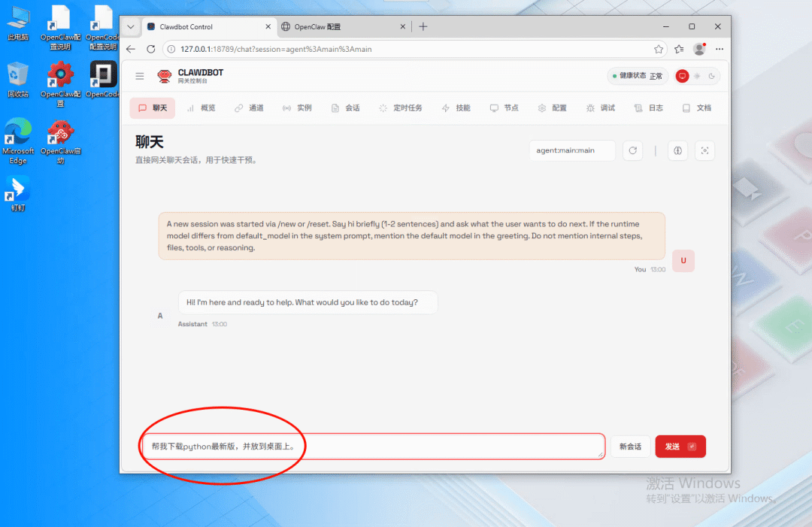Image resolution: width=812 pixels, height=527 pixels.
Task: Select the OpenClaw启动 desktop shortcut
Action: click(x=61, y=141)
